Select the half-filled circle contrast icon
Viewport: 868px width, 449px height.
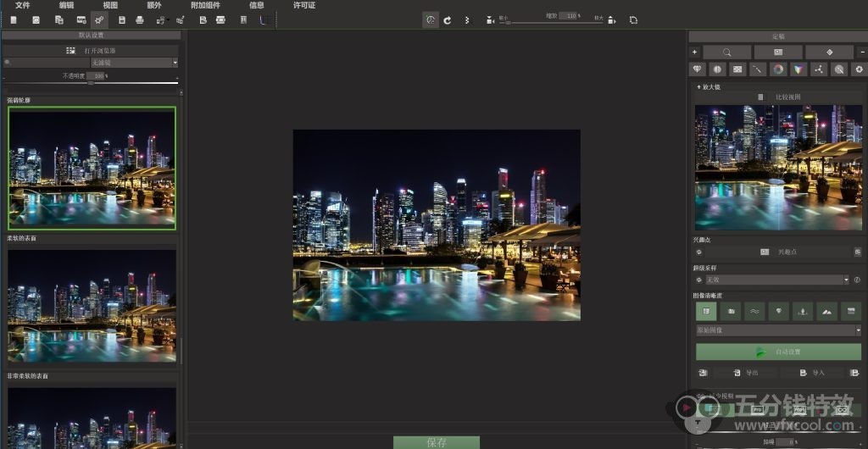(x=717, y=69)
